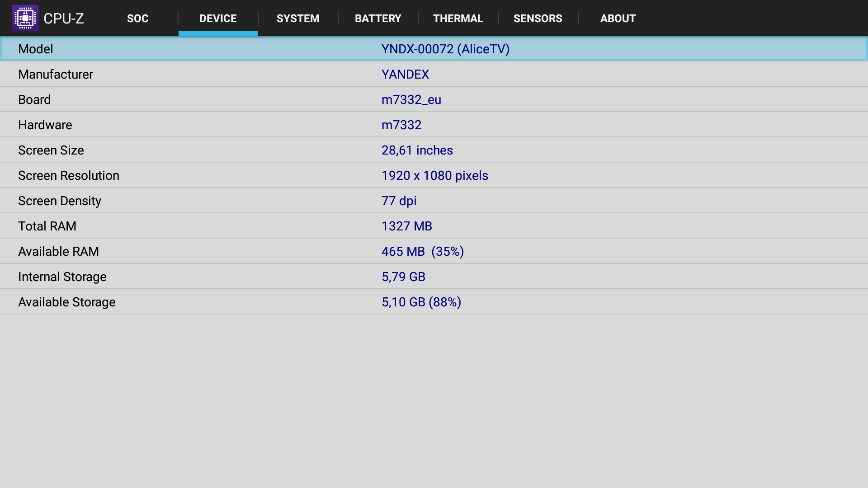The image size is (868, 488).
Task: Select the Screen Density row
Action: point(434,201)
